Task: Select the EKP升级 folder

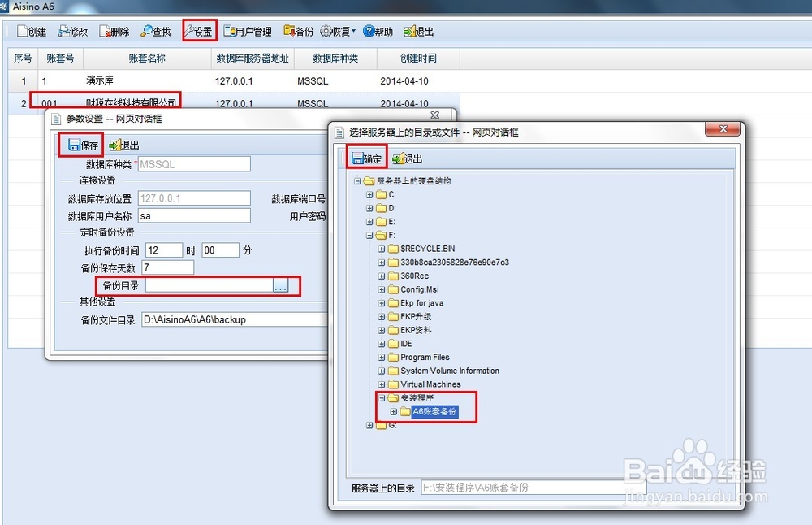Action: [x=415, y=316]
